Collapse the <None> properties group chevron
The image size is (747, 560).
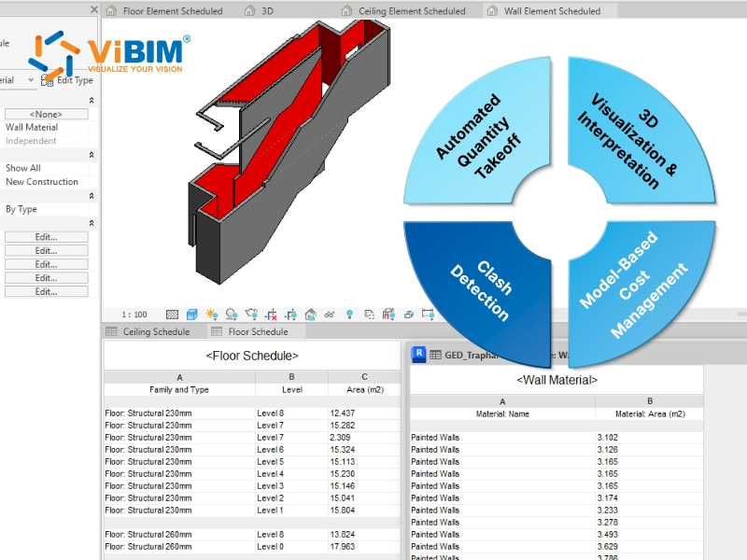point(91,98)
